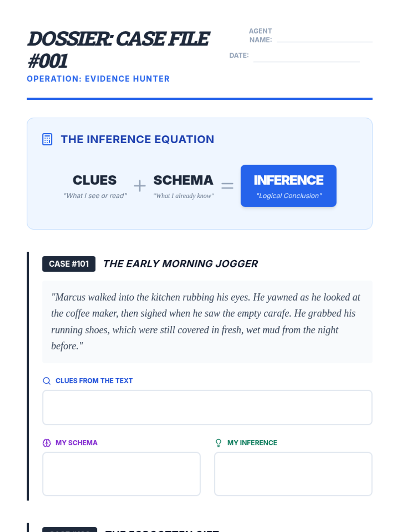
Task: Click the calculator icon beside Inference Equation
Action: pyautogui.click(x=47, y=139)
